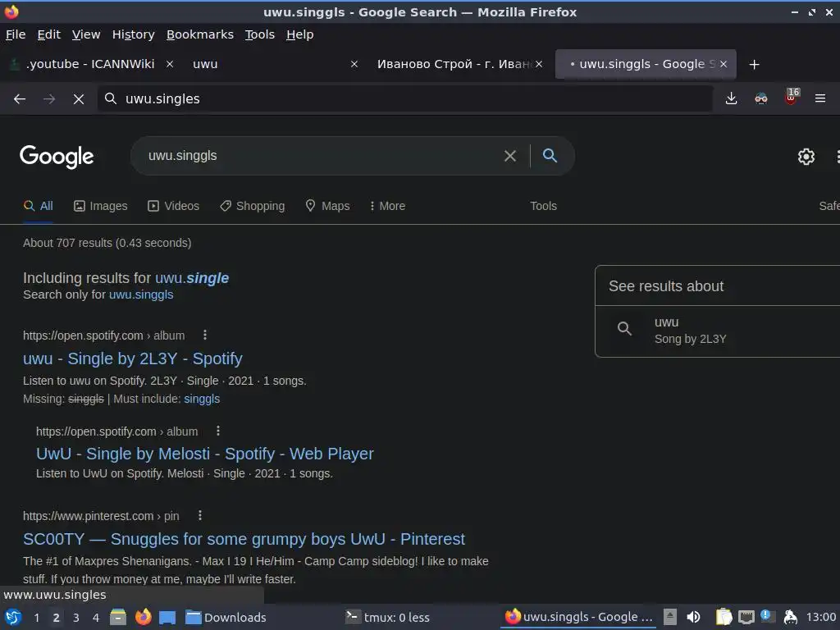Image resolution: width=840 pixels, height=630 pixels.
Task: Close the uwu.singgls Google Search tab
Action: (x=724, y=64)
